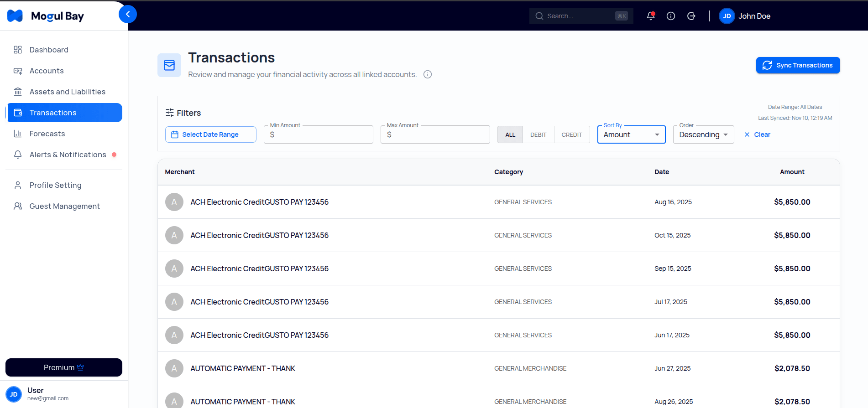Open Alerts & Notifications page
Screen dimensions: 868x408
pyautogui.click(x=64, y=155)
